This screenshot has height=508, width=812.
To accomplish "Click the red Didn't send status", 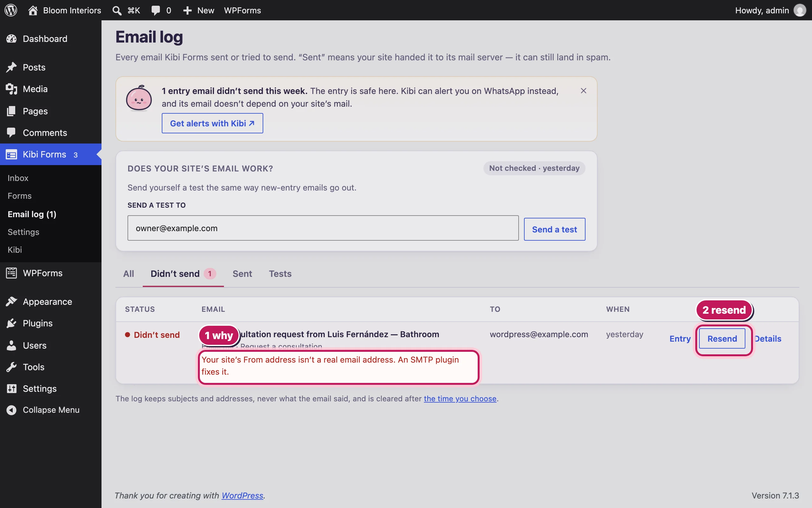I will pos(152,335).
